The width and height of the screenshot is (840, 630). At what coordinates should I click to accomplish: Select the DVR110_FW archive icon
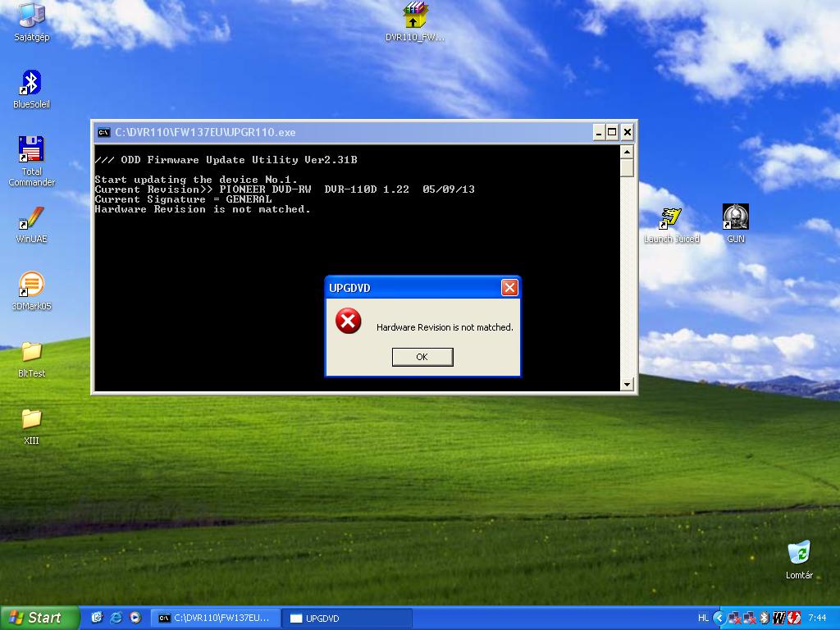(x=415, y=16)
